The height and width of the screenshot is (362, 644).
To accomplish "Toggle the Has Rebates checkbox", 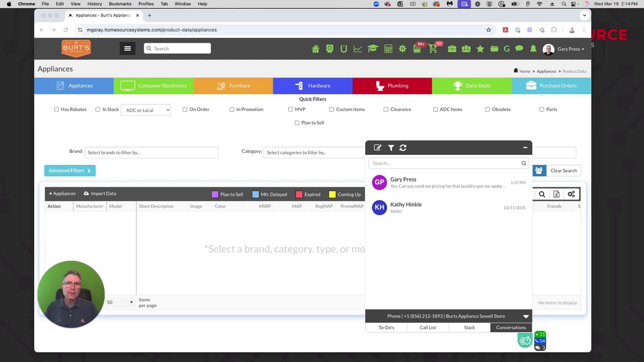I will pos(56,109).
